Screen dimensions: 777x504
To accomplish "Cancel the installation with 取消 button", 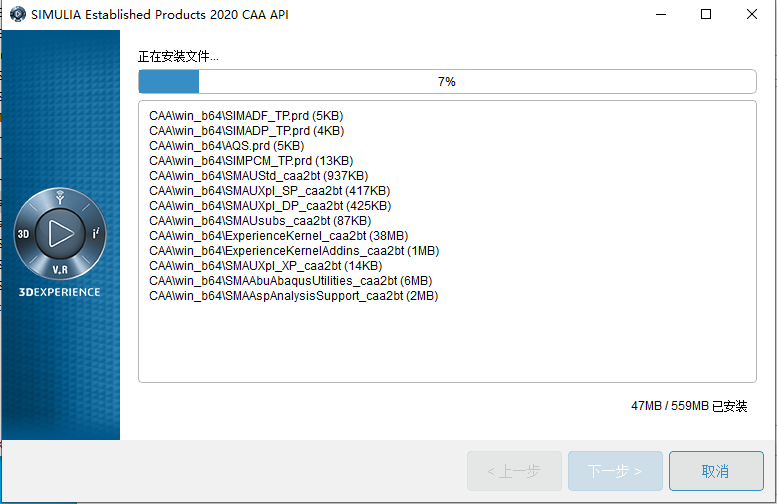I will [x=716, y=471].
